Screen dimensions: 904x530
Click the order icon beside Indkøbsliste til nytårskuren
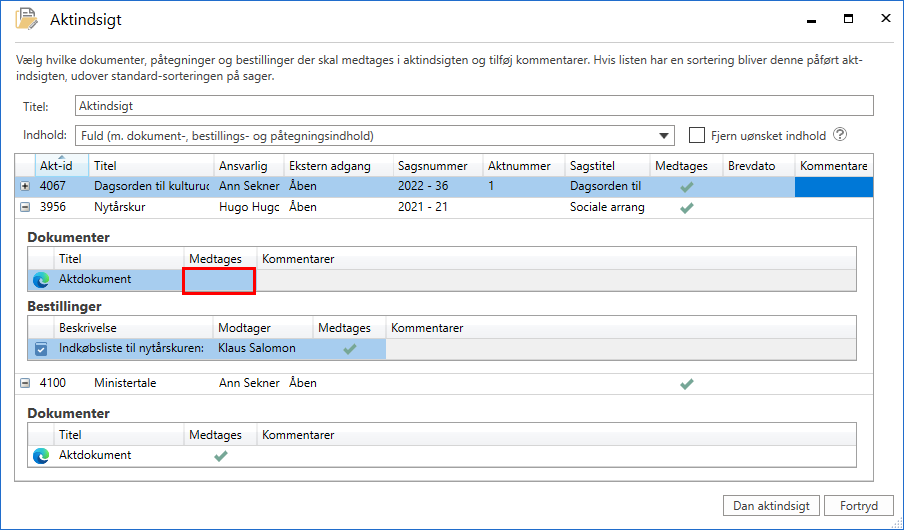point(41,349)
